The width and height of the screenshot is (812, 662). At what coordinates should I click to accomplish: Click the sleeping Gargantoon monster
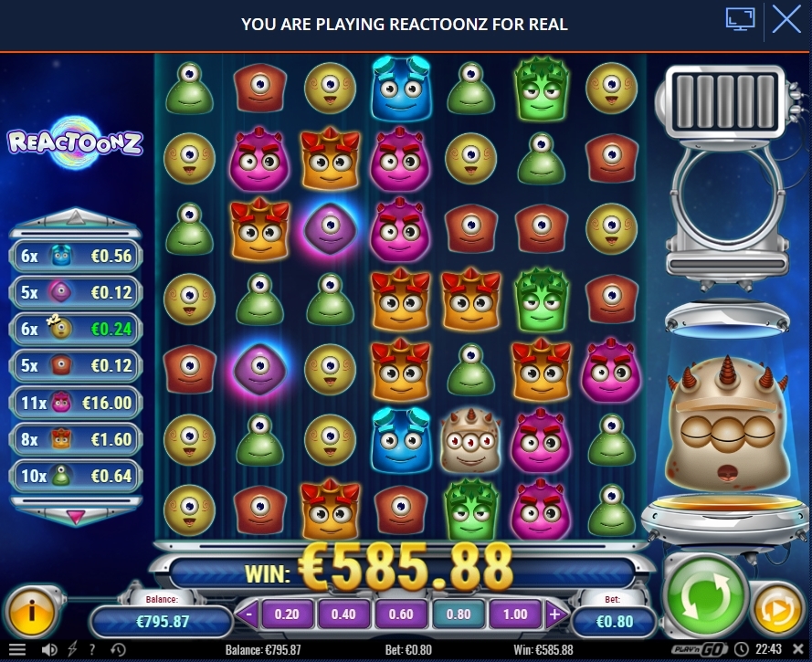pyautogui.click(x=726, y=426)
